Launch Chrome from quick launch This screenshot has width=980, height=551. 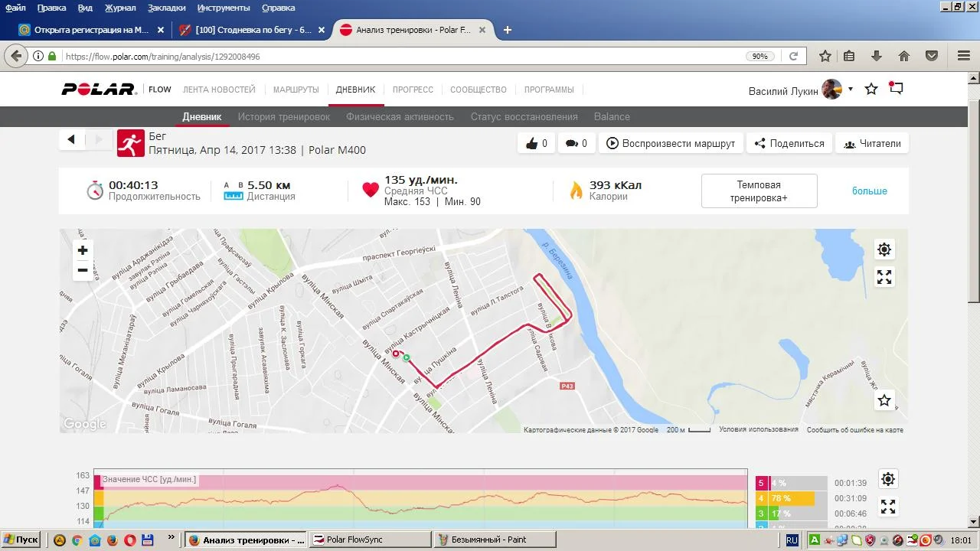tap(77, 540)
